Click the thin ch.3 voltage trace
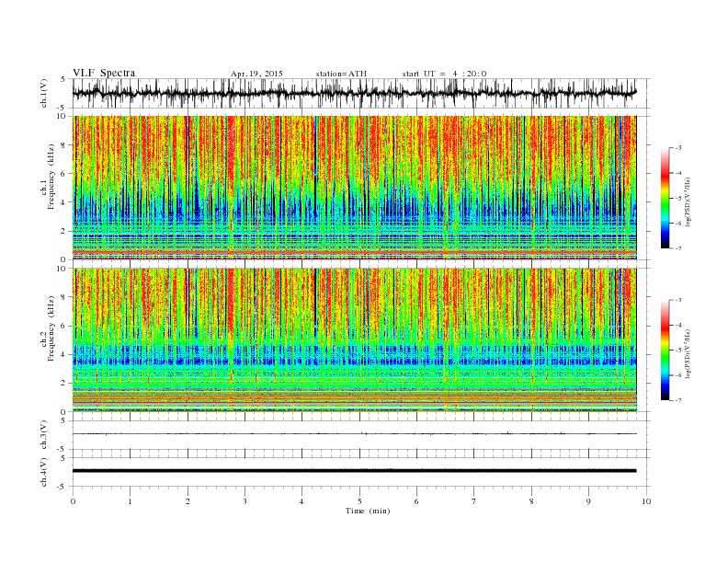Screen dimensions: 728x563 354,434
